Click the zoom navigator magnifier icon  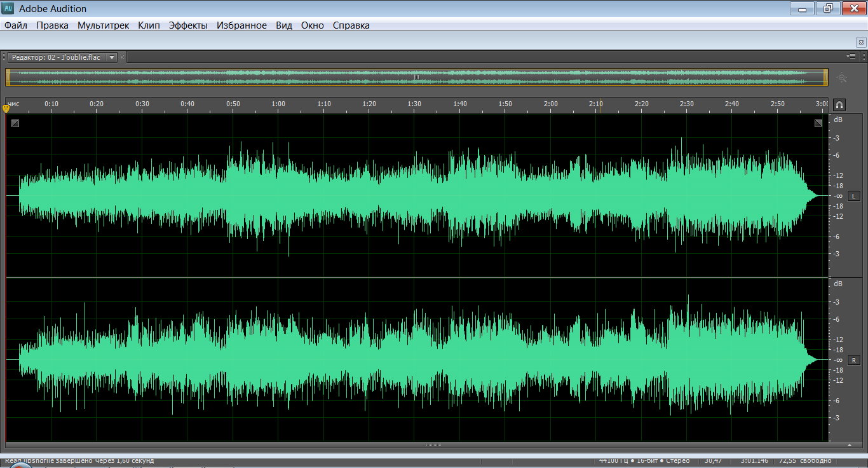[842, 78]
